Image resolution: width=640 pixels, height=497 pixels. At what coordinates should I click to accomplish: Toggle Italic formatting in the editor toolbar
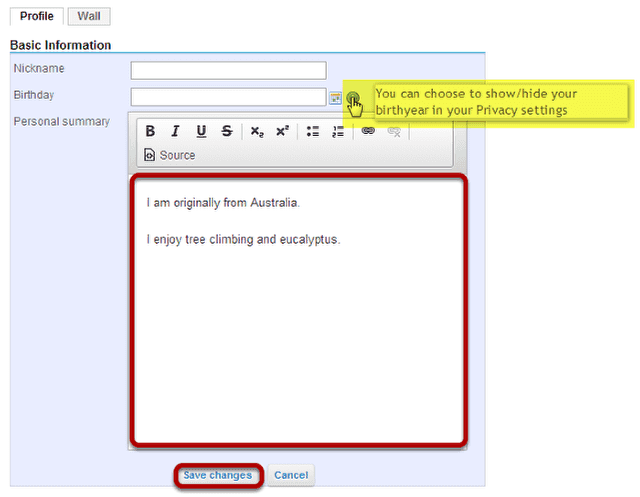(x=176, y=131)
